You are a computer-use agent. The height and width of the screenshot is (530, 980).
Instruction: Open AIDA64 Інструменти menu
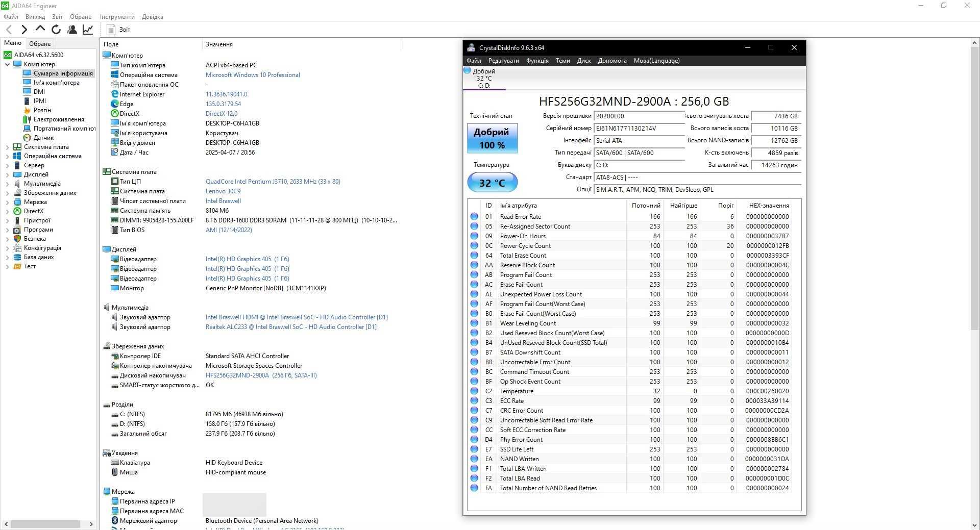click(x=117, y=16)
